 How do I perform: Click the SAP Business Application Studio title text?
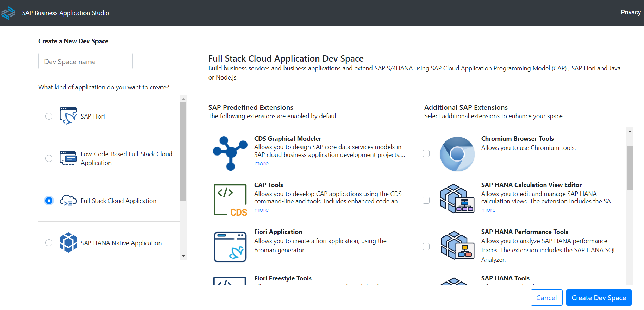(65, 13)
